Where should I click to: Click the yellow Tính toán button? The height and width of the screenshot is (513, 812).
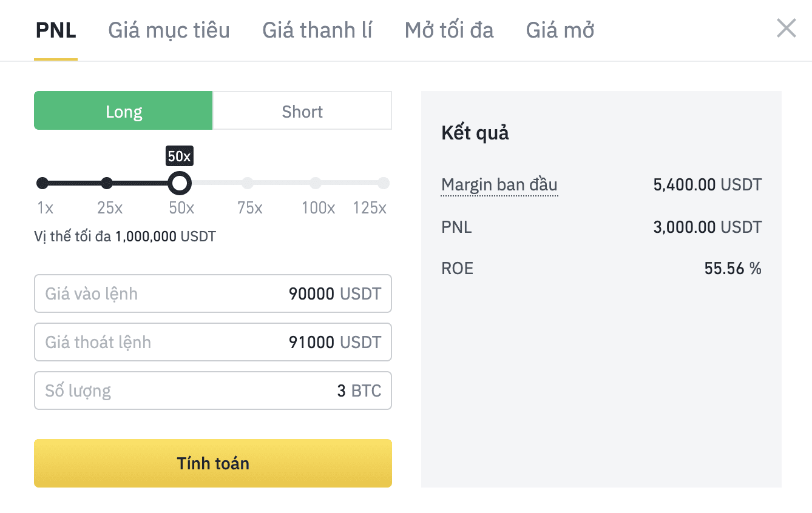coord(213,463)
